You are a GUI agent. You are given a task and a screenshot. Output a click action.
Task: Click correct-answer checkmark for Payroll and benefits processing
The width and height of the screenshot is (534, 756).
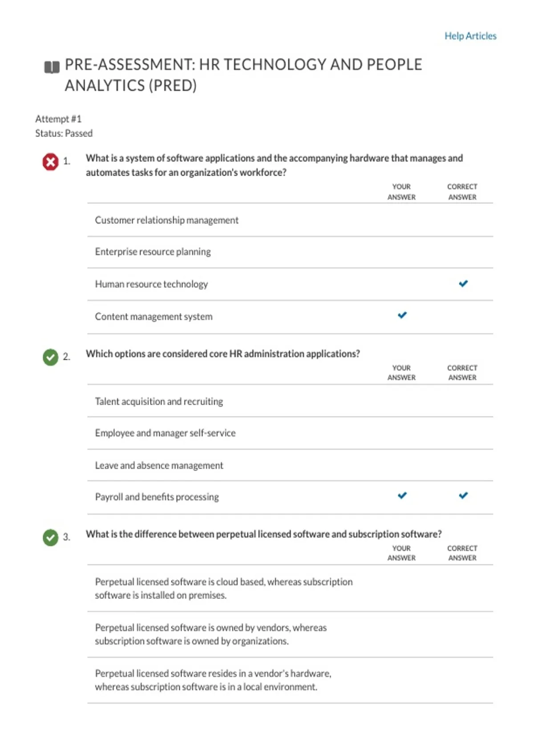(x=463, y=495)
